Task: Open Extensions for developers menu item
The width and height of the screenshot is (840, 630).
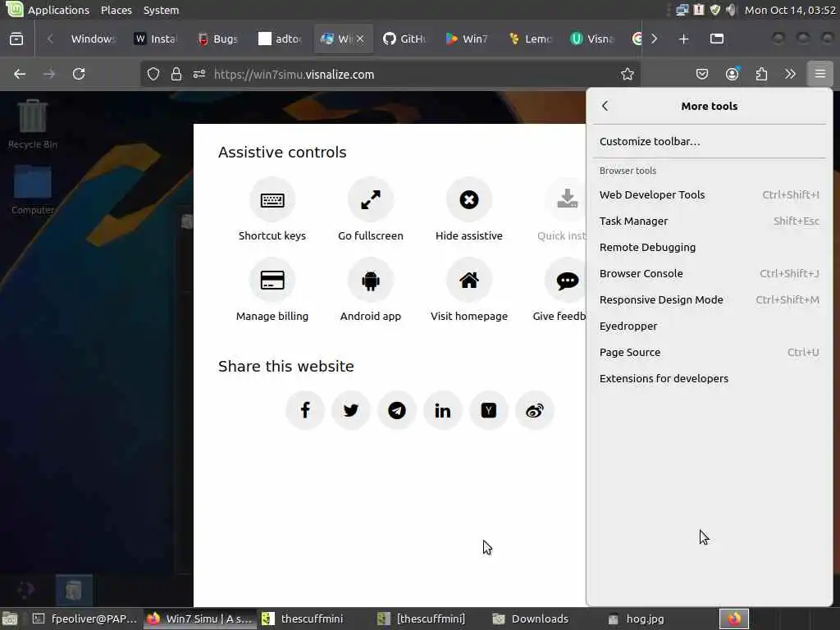Action: tap(709, 379)
